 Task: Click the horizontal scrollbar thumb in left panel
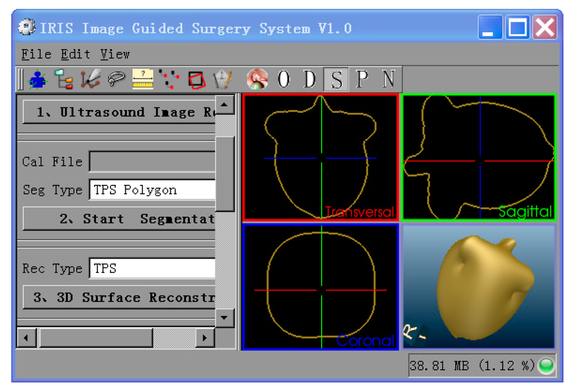coord(96,337)
